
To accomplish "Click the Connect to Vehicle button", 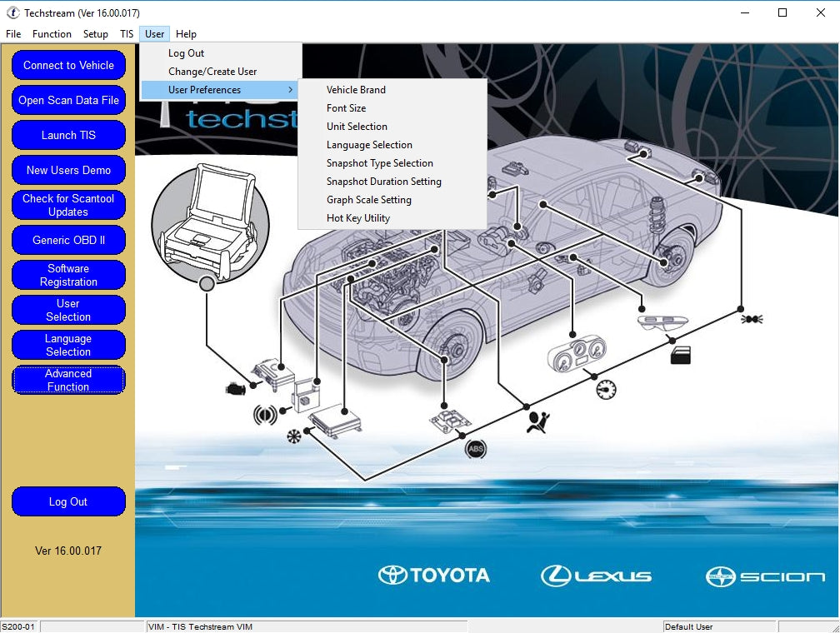I will tap(68, 65).
